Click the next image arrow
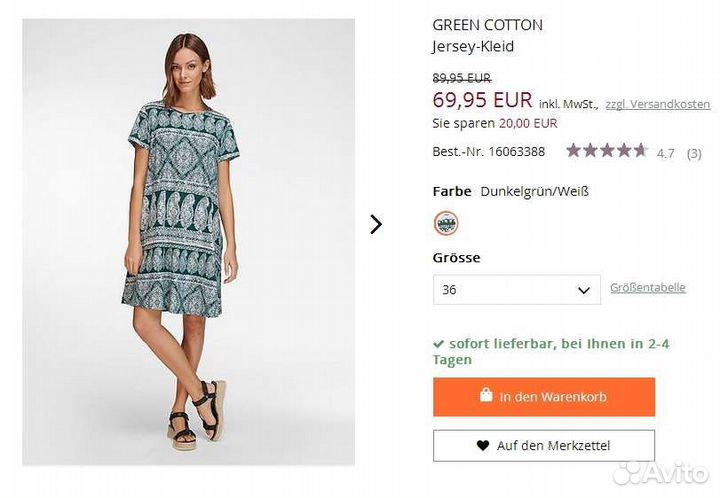720x498 pixels. (376, 225)
